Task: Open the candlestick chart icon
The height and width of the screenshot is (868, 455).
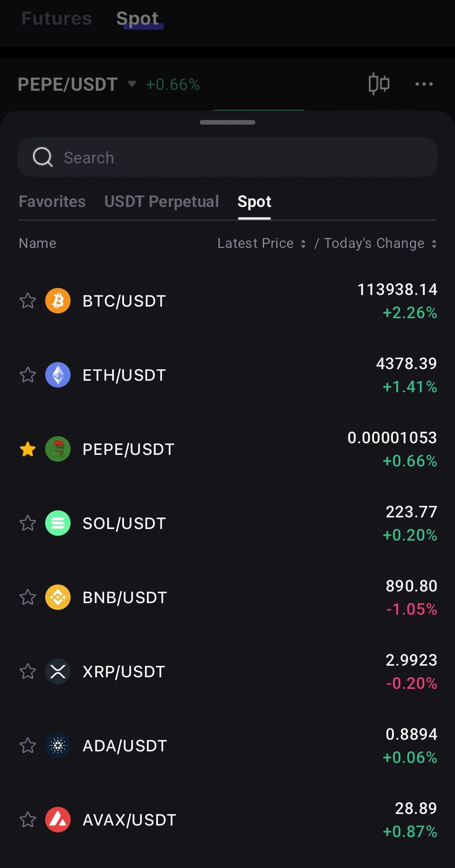Action: [379, 84]
